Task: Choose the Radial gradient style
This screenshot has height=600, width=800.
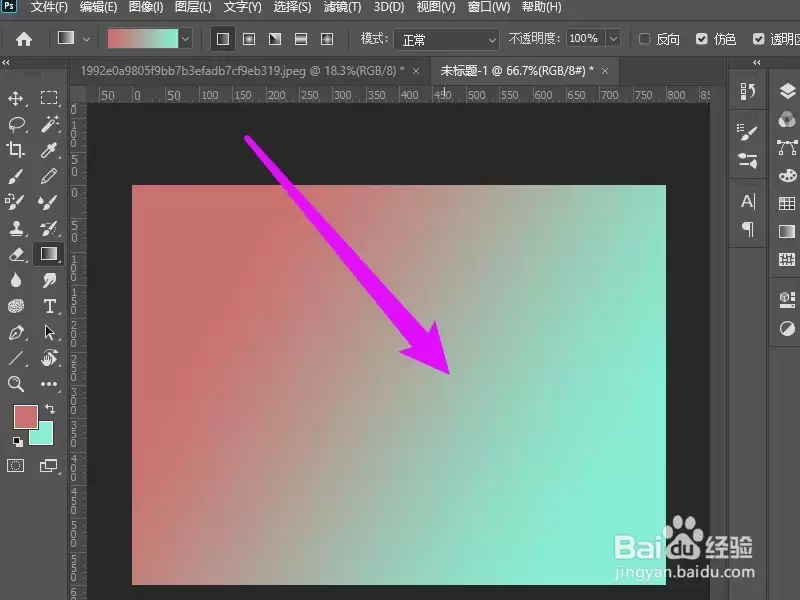Action: tap(249, 39)
